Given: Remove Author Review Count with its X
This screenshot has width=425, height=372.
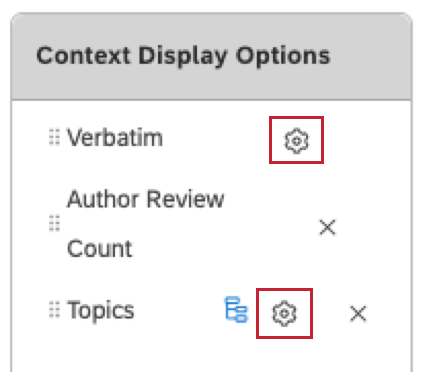Looking at the screenshot, I should [x=327, y=227].
